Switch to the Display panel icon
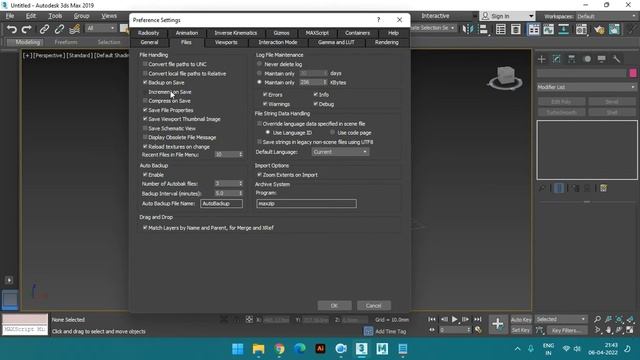 [602, 59]
